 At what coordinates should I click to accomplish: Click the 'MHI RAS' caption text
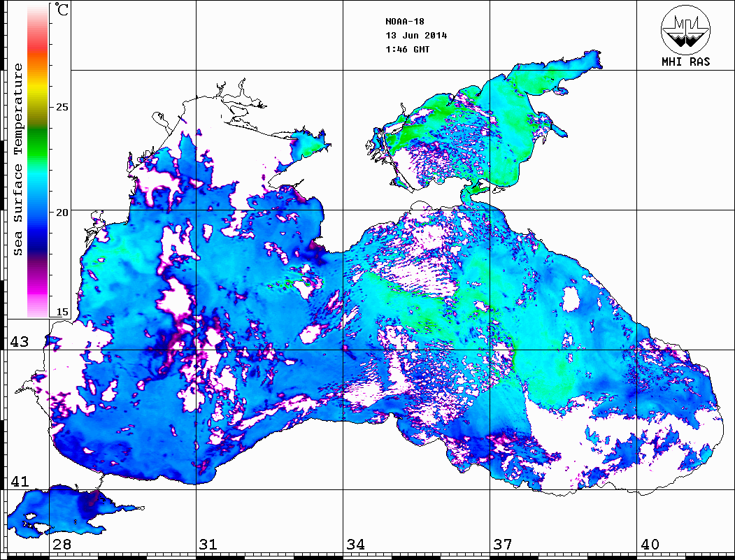685,62
